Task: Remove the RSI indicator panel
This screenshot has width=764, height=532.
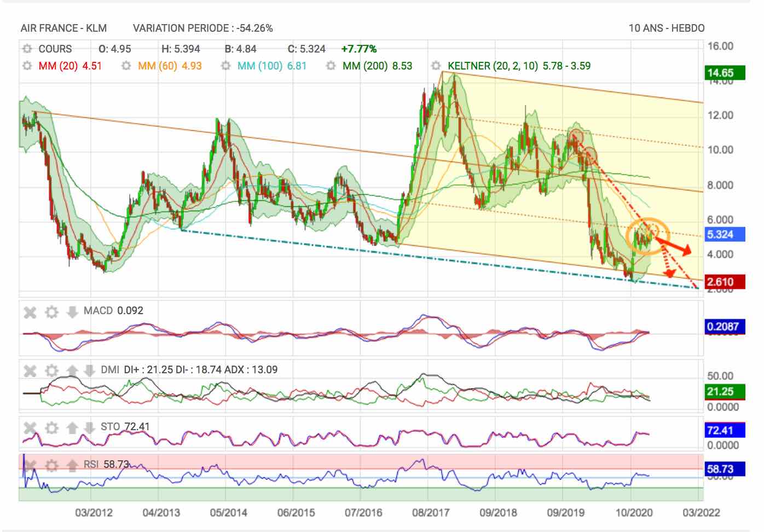Action: pyautogui.click(x=30, y=466)
